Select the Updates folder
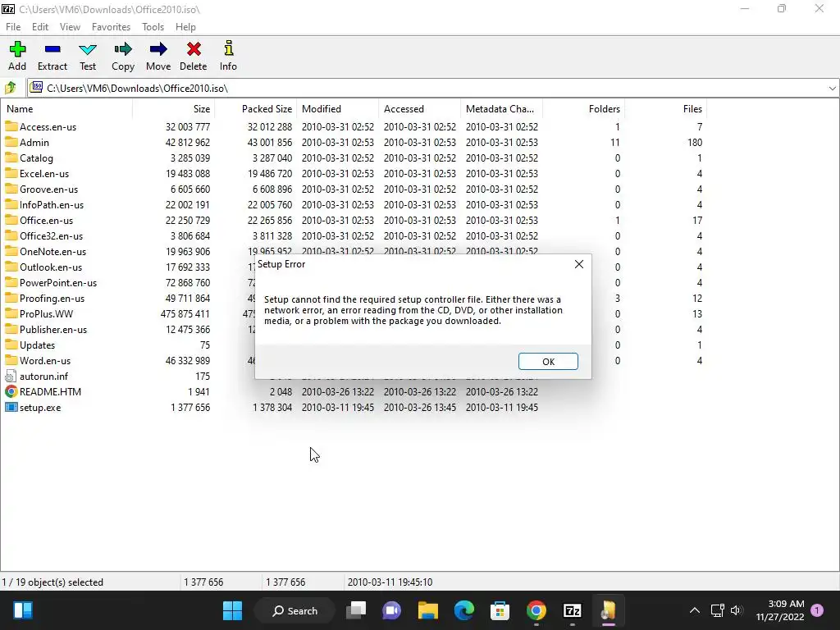Viewport: 840px width, 630px height. click(30, 345)
